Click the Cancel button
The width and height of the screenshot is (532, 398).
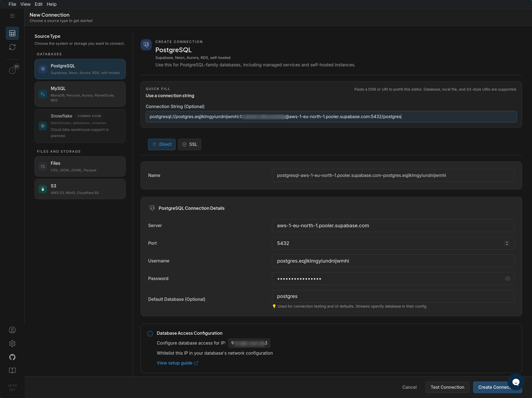pos(409,387)
